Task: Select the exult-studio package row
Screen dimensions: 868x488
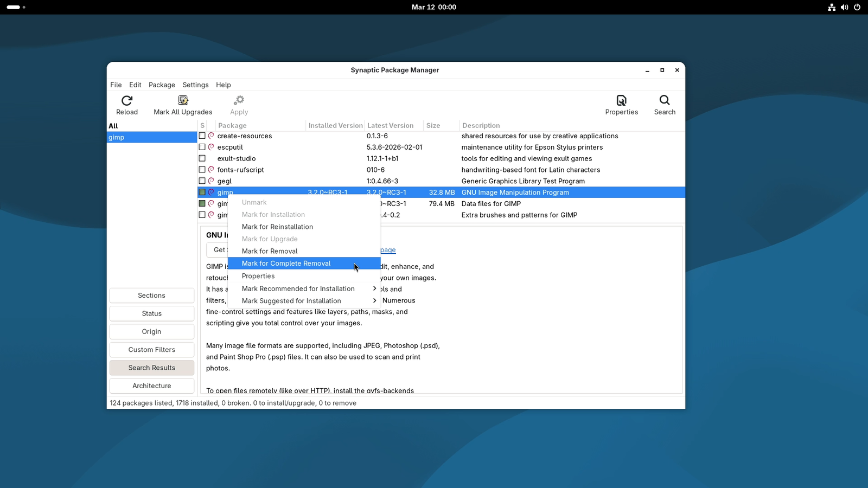Action: point(237,159)
